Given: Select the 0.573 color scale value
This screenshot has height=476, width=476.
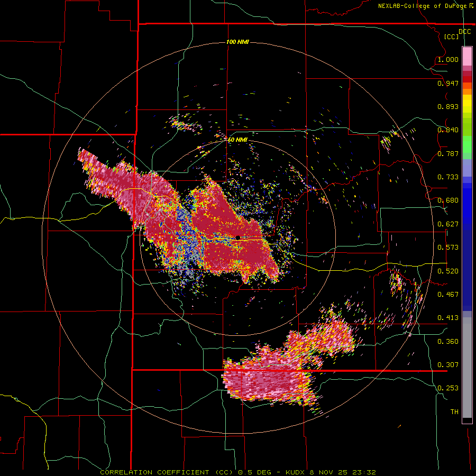Looking at the screenshot, I should point(448,248).
